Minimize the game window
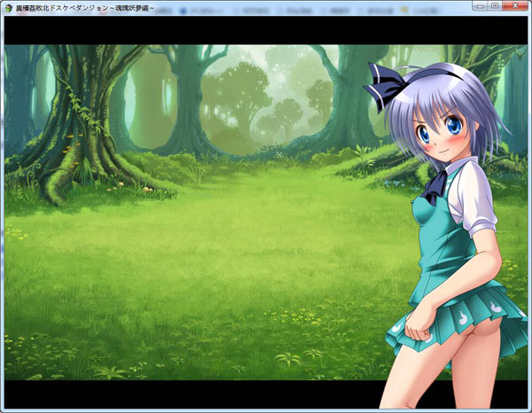Screen dimensions: 532x413 coord(480,5)
